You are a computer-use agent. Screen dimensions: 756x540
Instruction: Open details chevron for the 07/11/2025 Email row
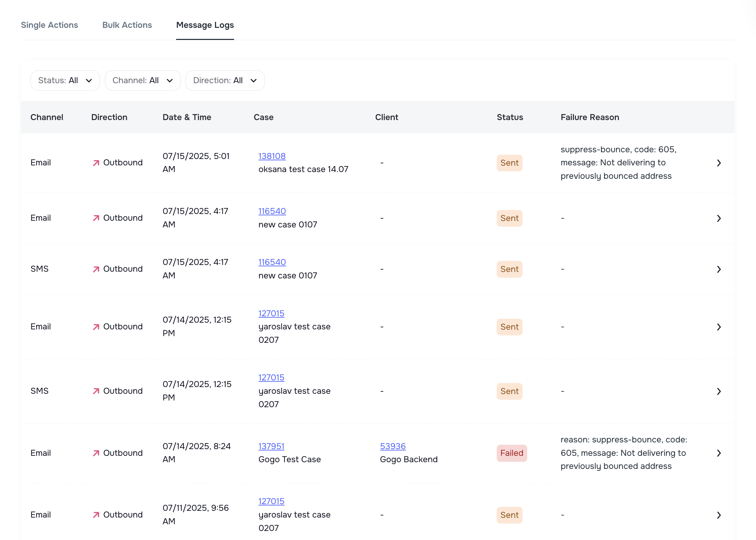pyautogui.click(x=719, y=515)
